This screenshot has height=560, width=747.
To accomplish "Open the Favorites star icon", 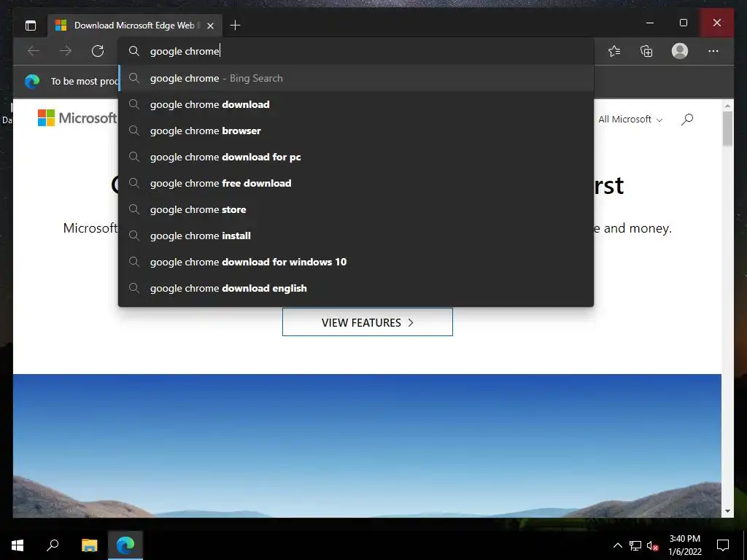I will [614, 51].
